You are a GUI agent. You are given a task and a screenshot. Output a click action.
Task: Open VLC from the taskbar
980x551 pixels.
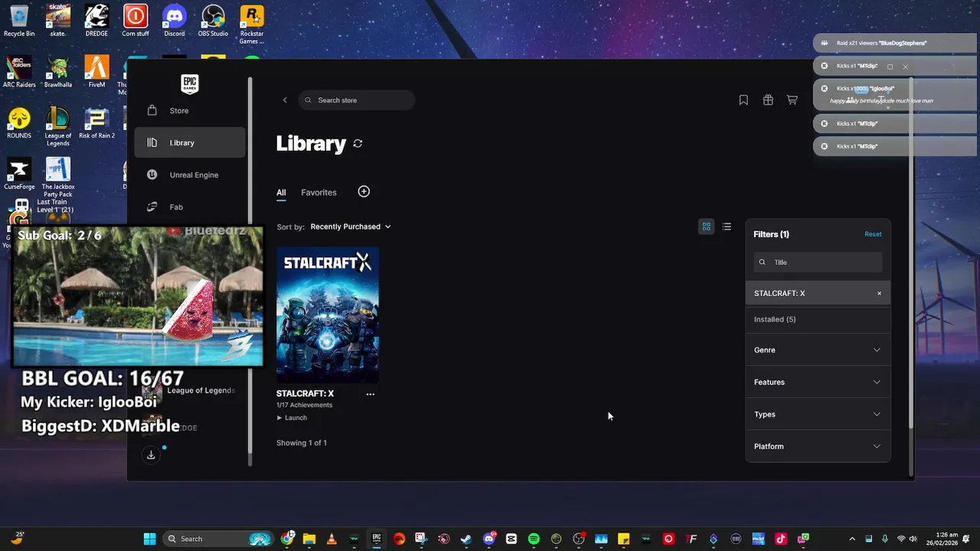pyautogui.click(x=332, y=539)
